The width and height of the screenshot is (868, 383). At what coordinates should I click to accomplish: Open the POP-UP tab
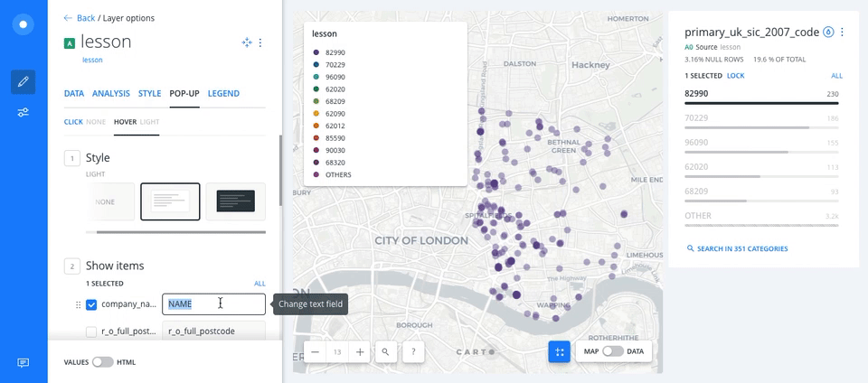[184, 93]
